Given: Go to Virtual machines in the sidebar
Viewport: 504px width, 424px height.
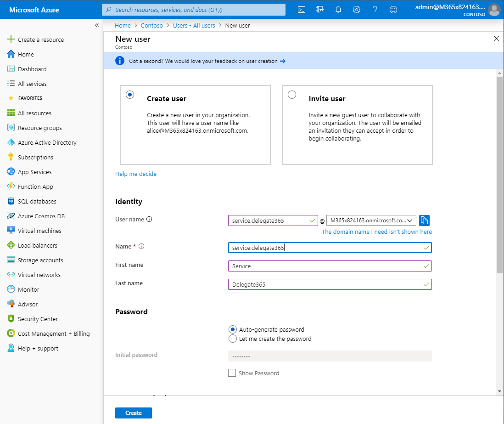Looking at the screenshot, I should tap(39, 231).
